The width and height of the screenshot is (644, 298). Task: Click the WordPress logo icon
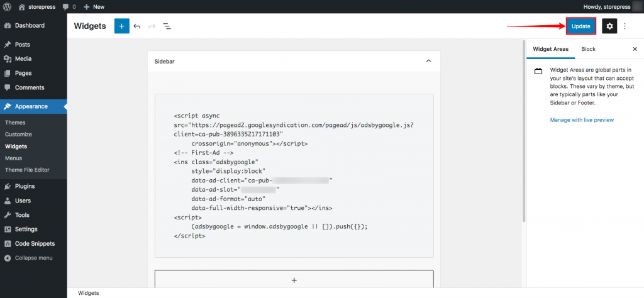(x=7, y=6)
